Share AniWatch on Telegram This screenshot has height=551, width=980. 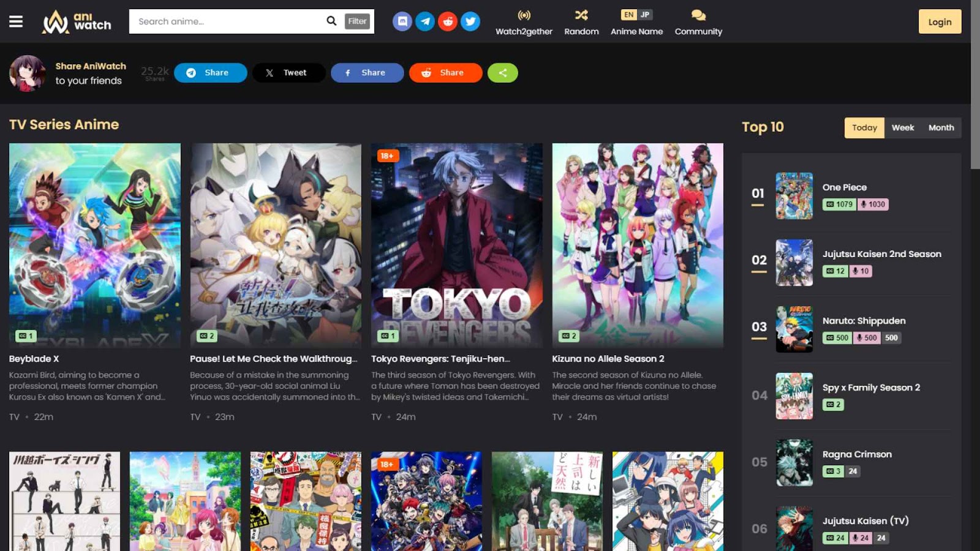click(x=211, y=73)
